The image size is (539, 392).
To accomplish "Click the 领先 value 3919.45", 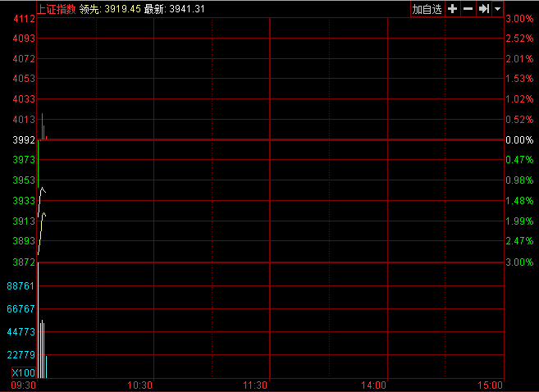I will tap(122, 9).
